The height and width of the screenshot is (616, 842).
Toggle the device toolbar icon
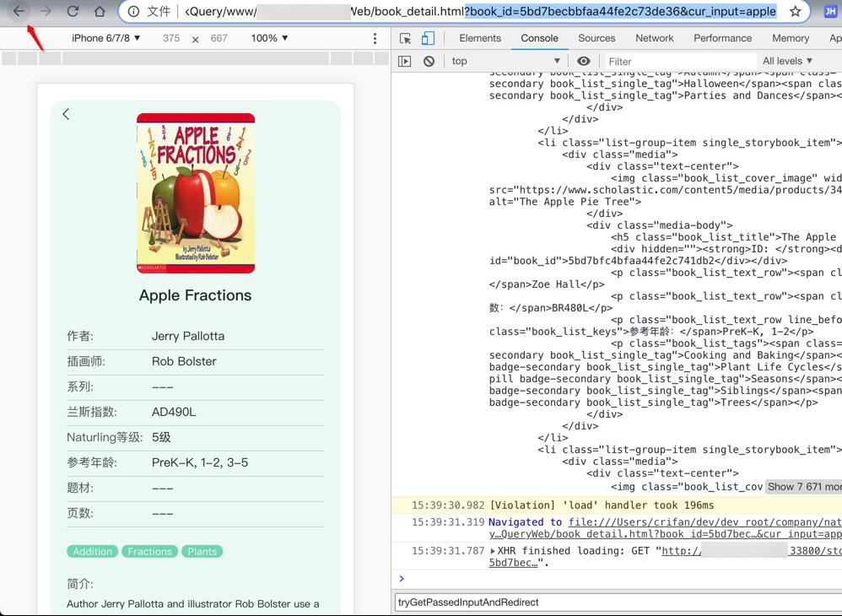tap(428, 39)
